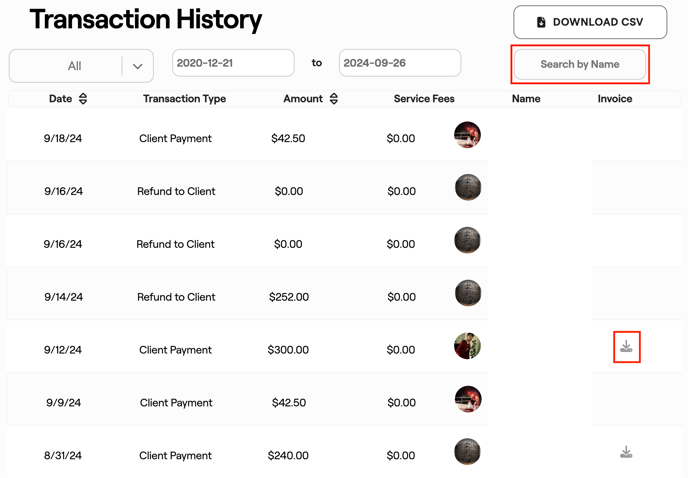The width and height of the screenshot is (688, 478).
Task: Expand the All transaction type dropdown chevron
Action: click(138, 66)
